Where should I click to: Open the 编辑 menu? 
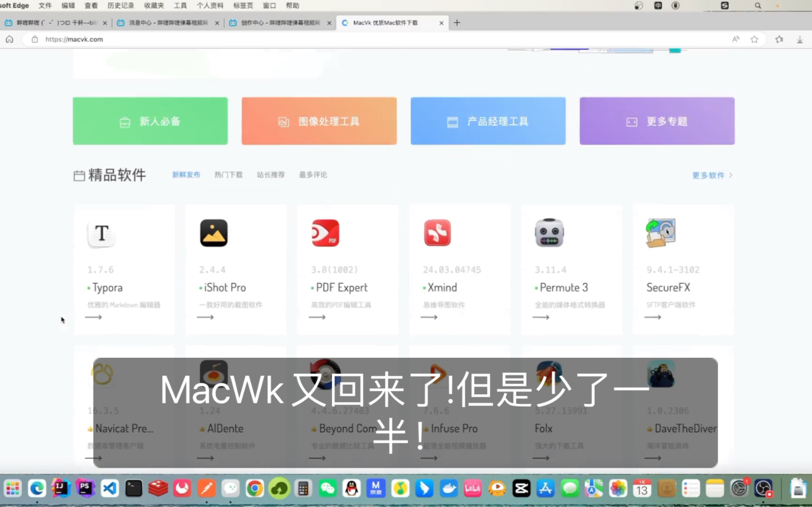click(68, 6)
